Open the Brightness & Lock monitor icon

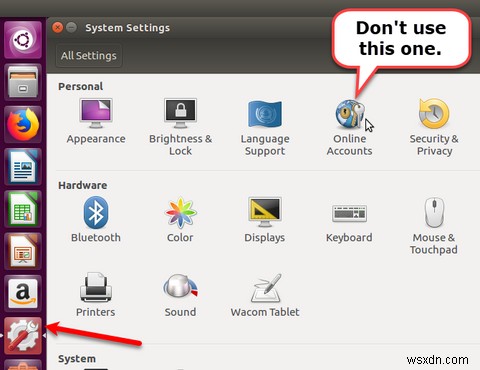tap(180, 113)
